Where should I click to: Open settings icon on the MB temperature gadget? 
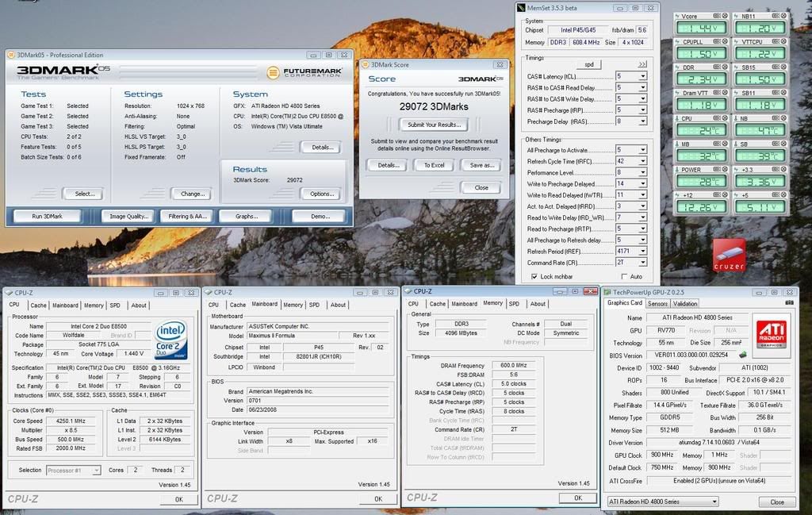[x=717, y=144]
